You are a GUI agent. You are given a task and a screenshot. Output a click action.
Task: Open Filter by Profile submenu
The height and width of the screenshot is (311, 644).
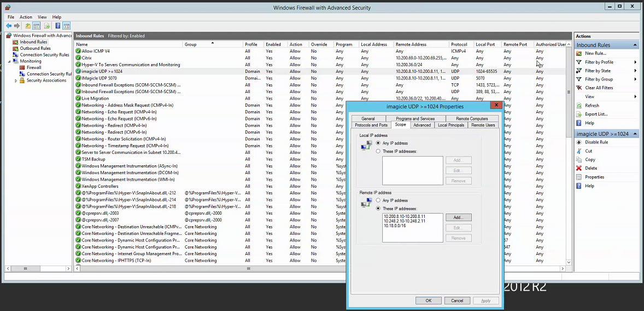point(599,62)
